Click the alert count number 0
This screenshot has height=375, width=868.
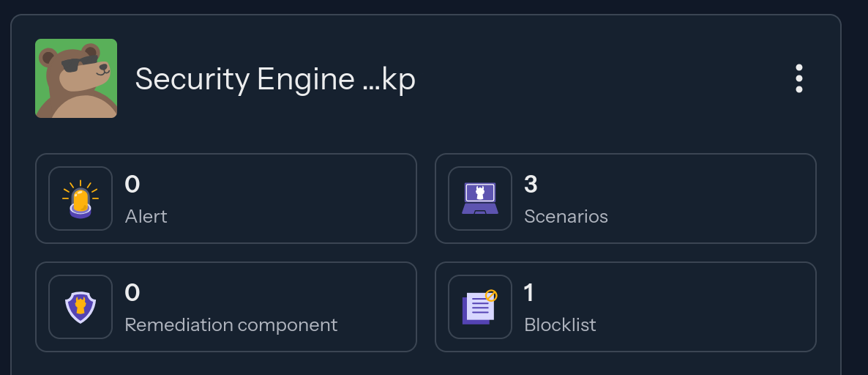coord(132,185)
